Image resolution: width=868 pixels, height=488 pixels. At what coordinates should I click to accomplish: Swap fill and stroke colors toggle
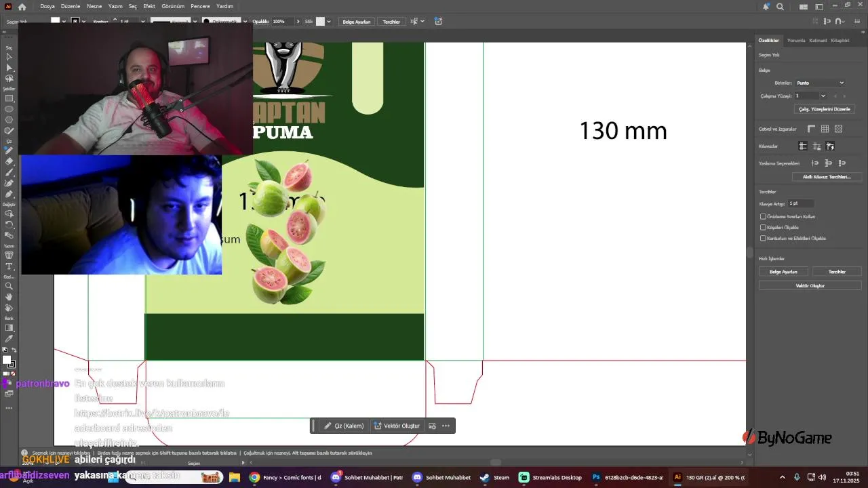click(13, 350)
